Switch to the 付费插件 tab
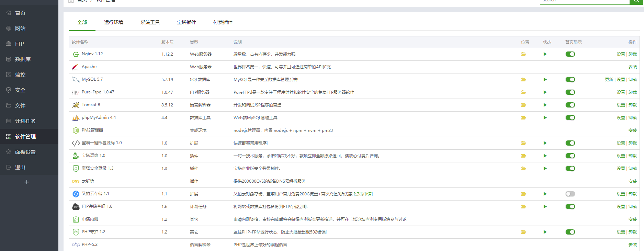644x251 pixels. (223, 22)
